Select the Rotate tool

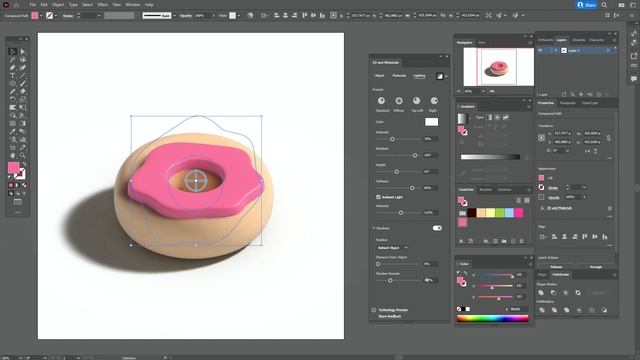(x=12, y=100)
